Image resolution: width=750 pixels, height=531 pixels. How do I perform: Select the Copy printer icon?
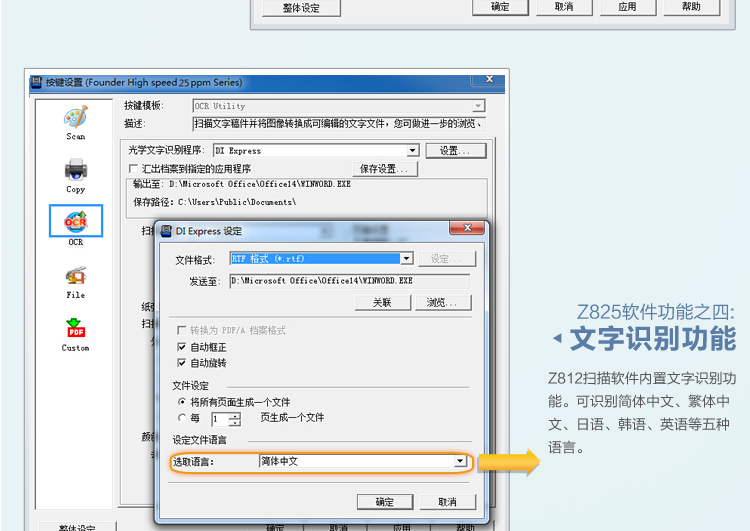click(x=76, y=170)
